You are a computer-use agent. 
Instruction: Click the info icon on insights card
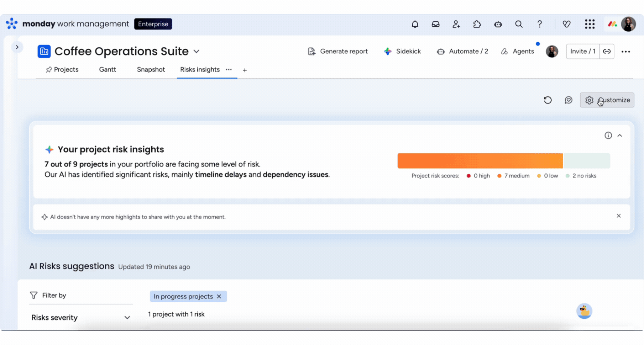click(608, 136)
